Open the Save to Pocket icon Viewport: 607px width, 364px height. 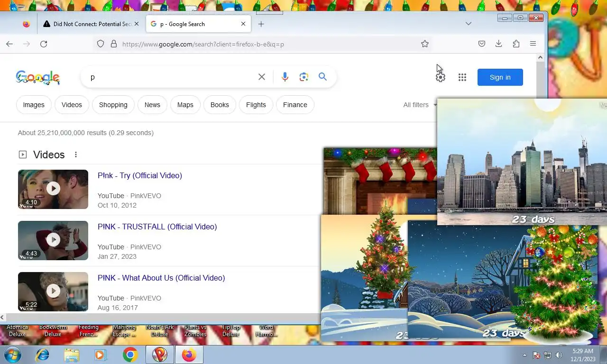pyautogui.click(x=482, y=44)
